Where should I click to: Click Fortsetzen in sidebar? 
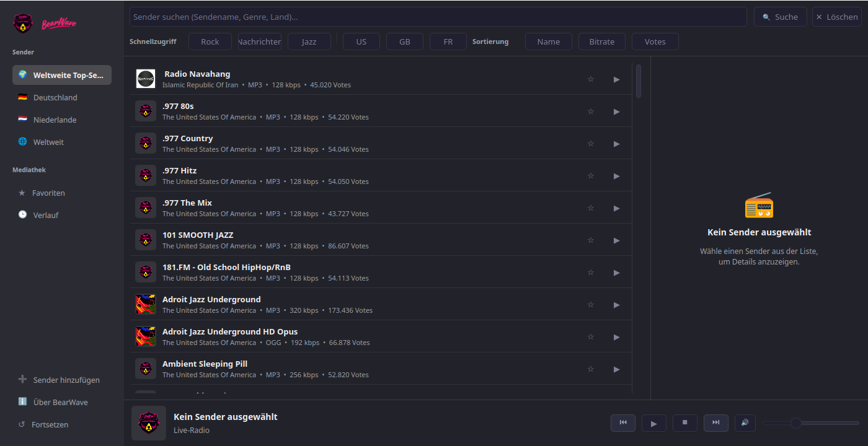pos(62,424)
